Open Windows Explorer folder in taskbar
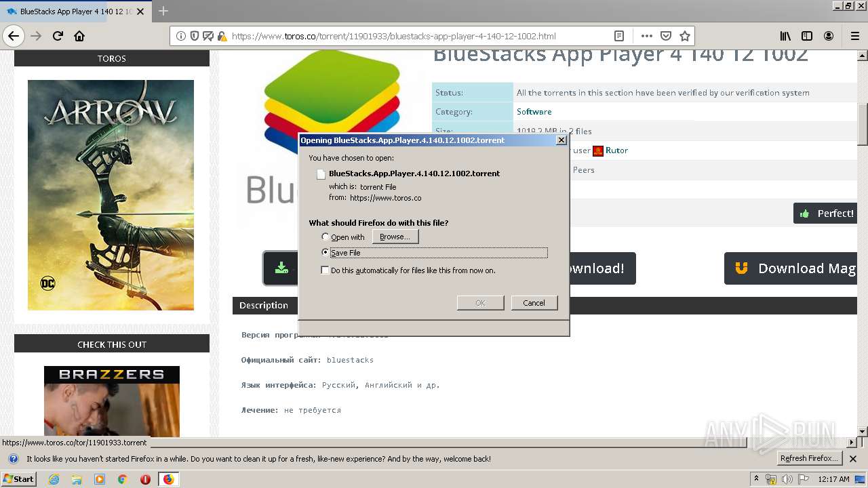Screen dimensions: 868x488 click(77, 479)
